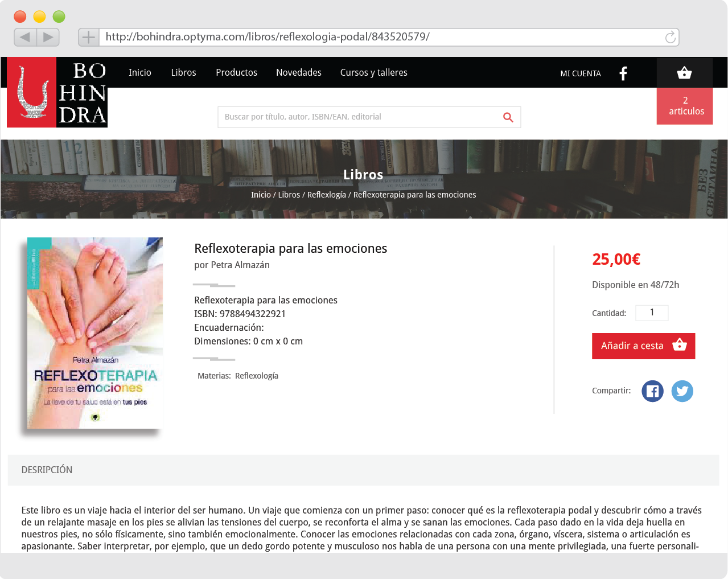Share the book on Facebook
Image resolution: width=728 pixels, height=579 pixels.
point(652,391)
